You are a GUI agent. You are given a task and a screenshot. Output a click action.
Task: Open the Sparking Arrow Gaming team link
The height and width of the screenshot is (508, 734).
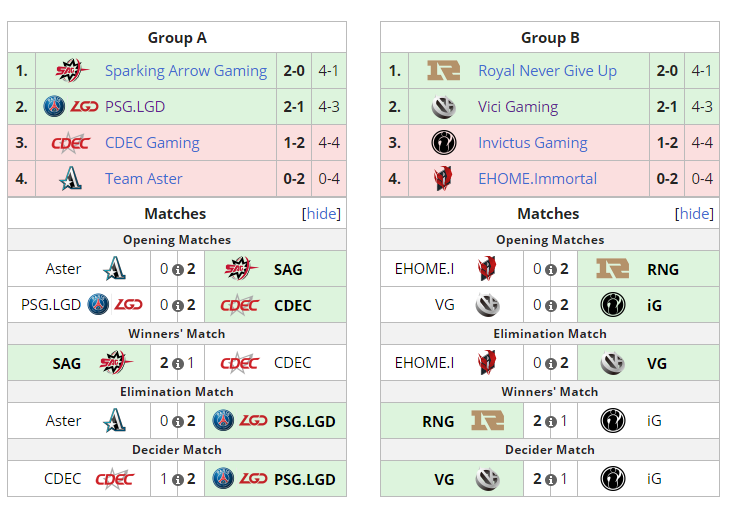[186, 71]
